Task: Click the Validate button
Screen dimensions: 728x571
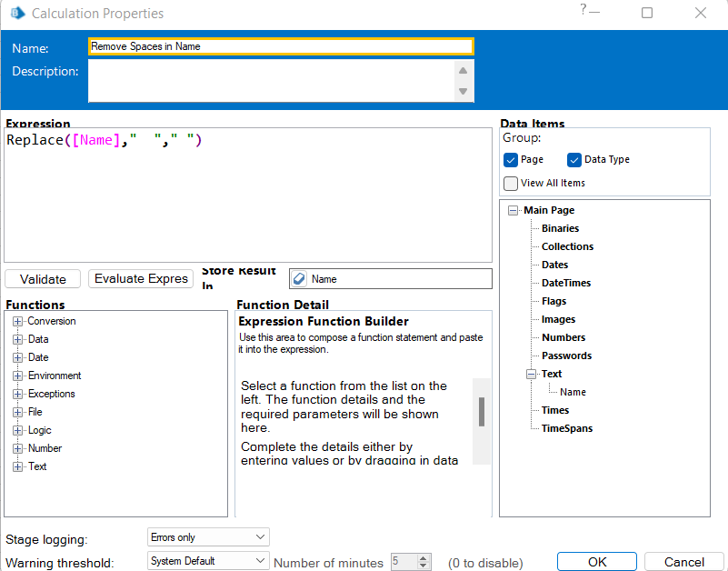Action: coord(42,279)
